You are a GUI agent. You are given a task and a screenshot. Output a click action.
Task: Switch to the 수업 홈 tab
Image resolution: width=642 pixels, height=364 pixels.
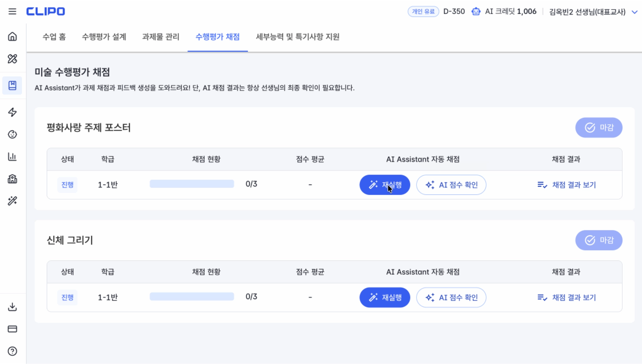54,37
